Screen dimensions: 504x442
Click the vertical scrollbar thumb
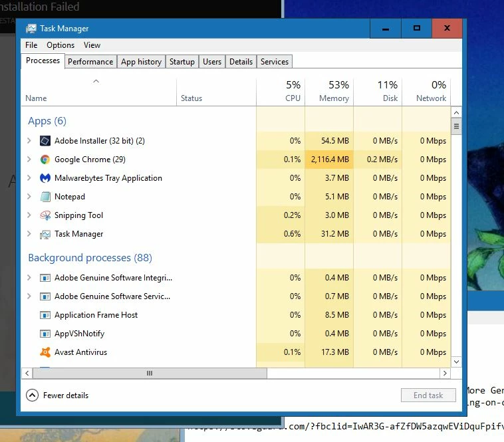click(456, 126)
